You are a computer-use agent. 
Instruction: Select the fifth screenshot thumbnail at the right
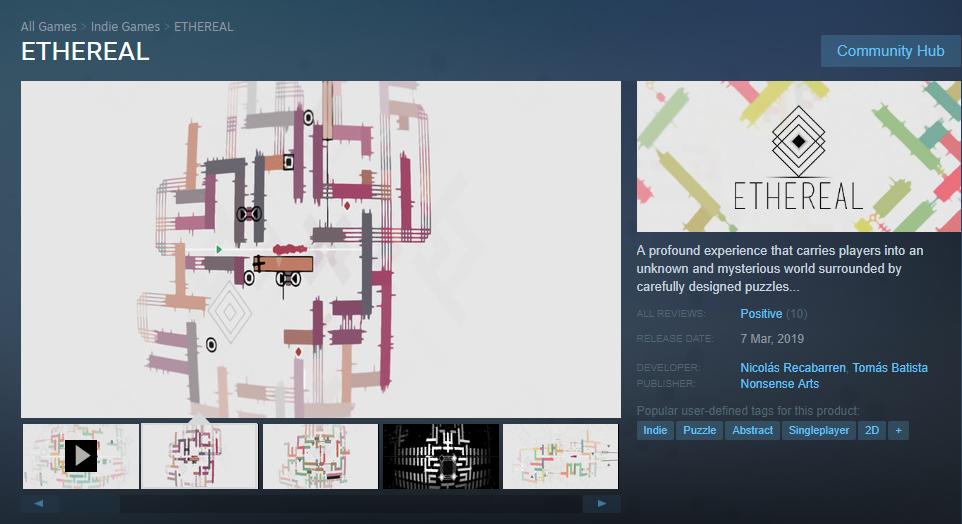click(x=560, y=456)
